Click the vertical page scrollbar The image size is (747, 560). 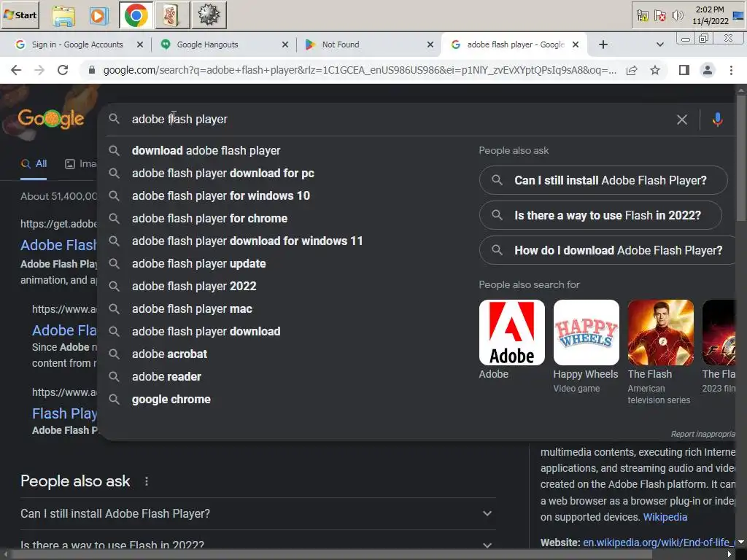(x=741, y=157)
